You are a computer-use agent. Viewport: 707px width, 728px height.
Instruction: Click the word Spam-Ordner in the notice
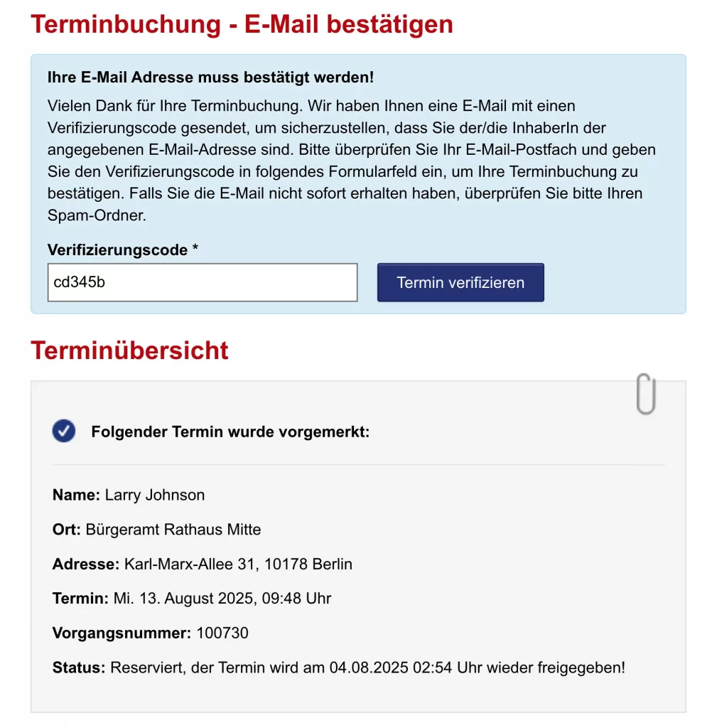[x=95, y=215]
